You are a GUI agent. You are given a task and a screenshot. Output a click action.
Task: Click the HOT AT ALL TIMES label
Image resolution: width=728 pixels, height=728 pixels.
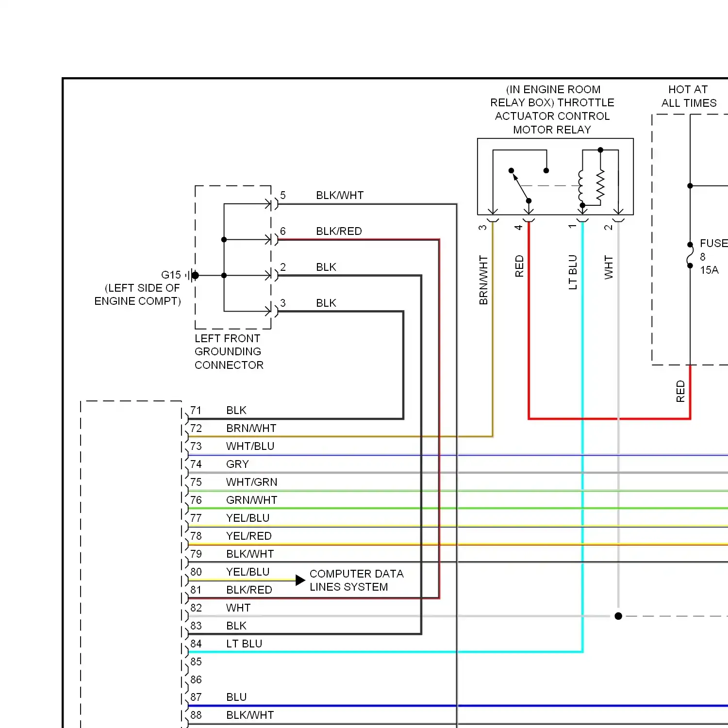click(689, 96)
